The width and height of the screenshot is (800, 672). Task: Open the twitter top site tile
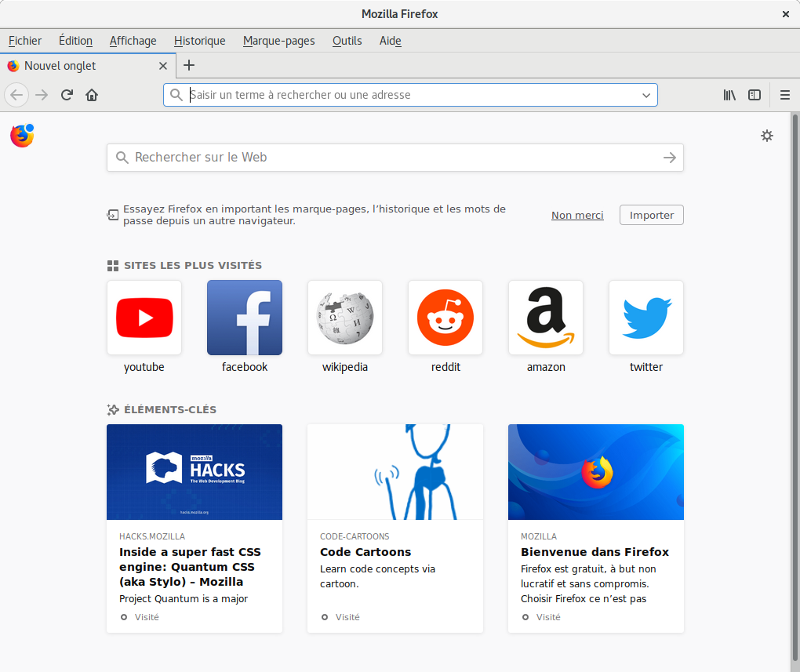click(646, 318)
